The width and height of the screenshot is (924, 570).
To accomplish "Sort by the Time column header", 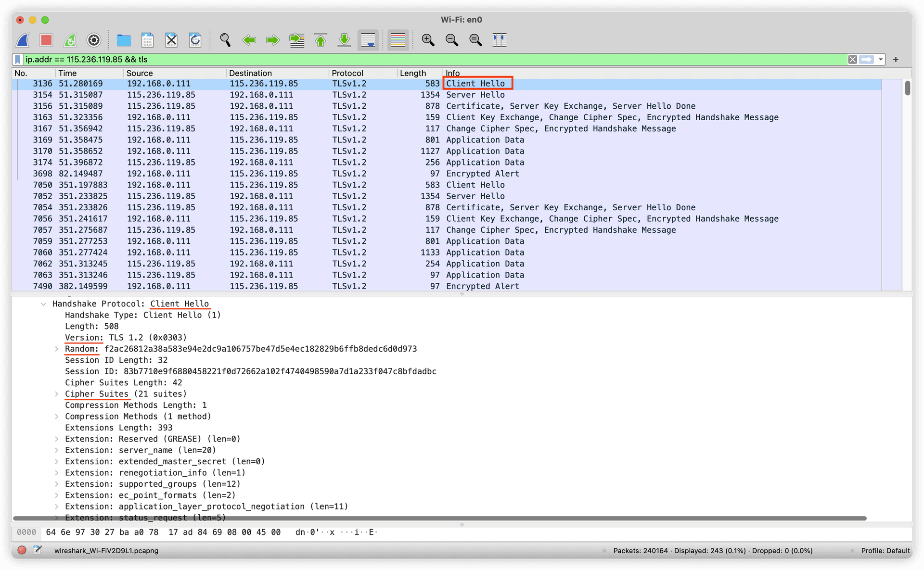I will point(90,73).
